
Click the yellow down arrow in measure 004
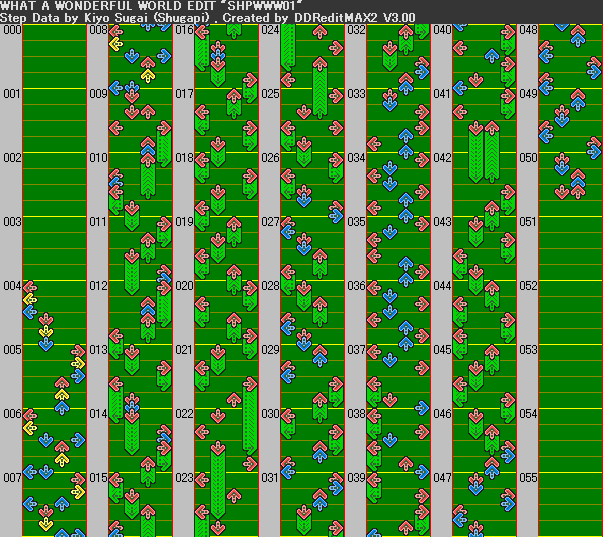click(x=46, y=332)
